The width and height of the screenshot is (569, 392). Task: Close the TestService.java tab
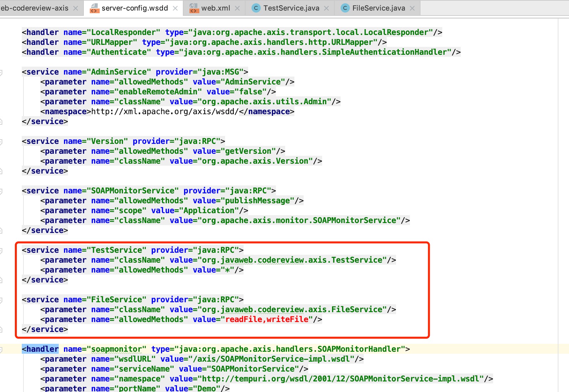click(x=326, y=8)
